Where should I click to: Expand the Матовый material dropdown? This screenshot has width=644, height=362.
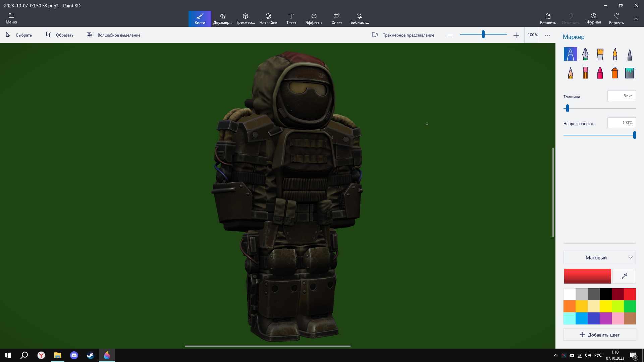(x=600, y=257)
